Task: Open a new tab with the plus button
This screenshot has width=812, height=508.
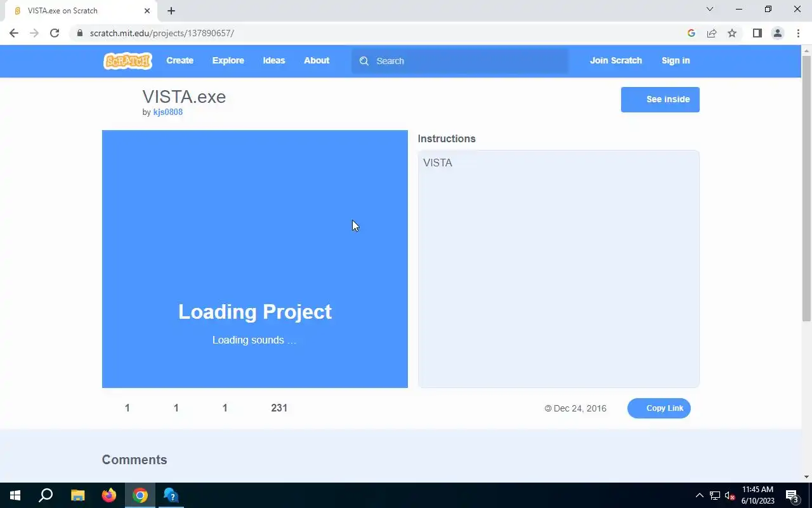Action: pyautogui.click(x=171, y=11)
